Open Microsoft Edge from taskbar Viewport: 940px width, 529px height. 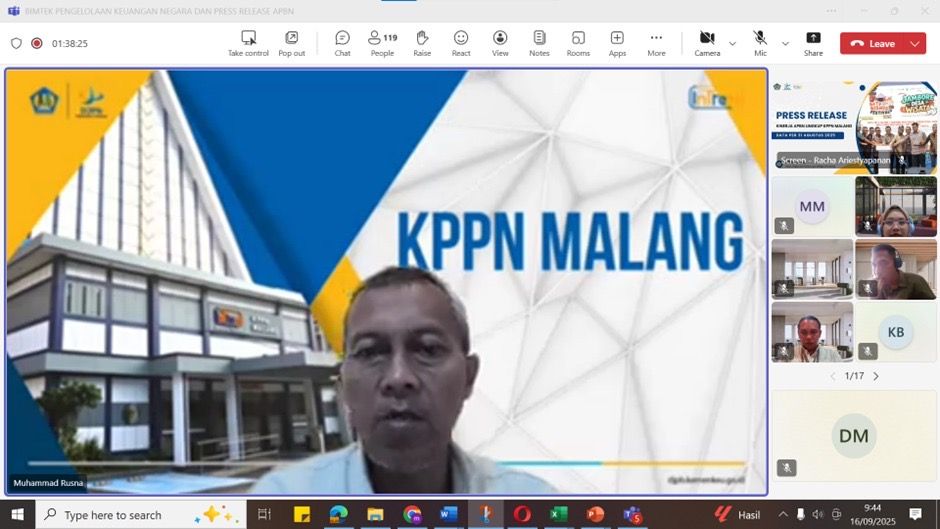pyautogui.click(x=339, y=515)
